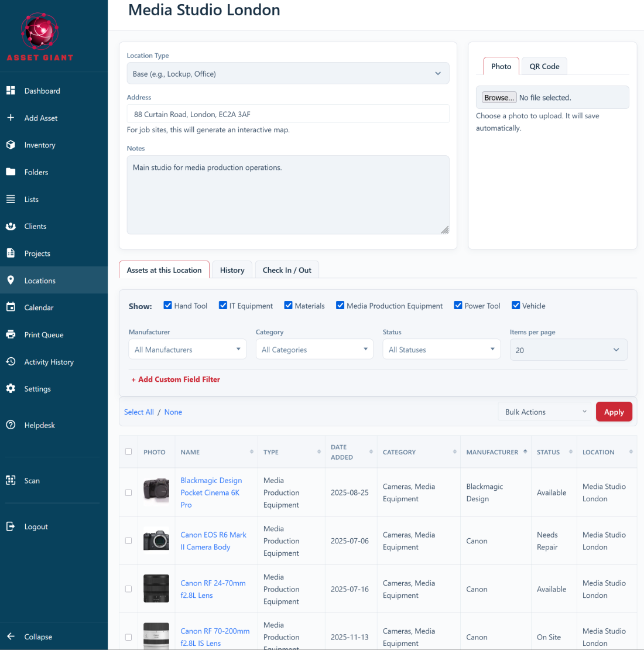Open the Items per page dropdown
Viewport: 644px width, 650px height.
[568, 350]
